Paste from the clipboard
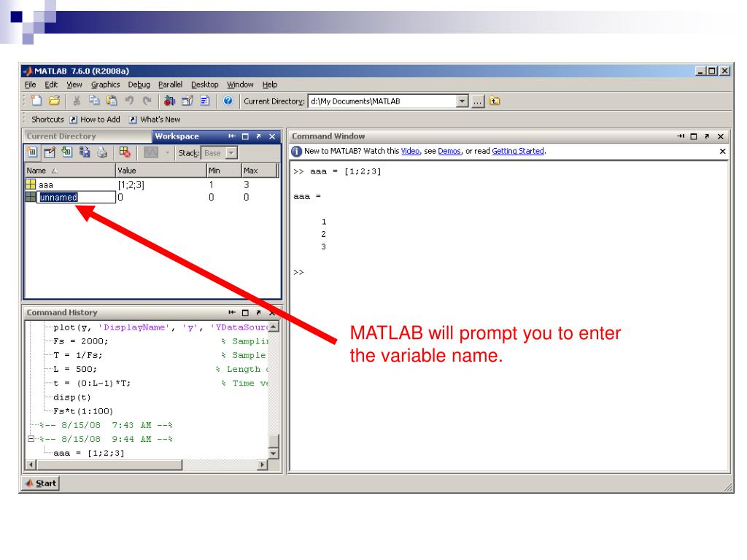The image size is (747, 560). [x=111, y=101]
